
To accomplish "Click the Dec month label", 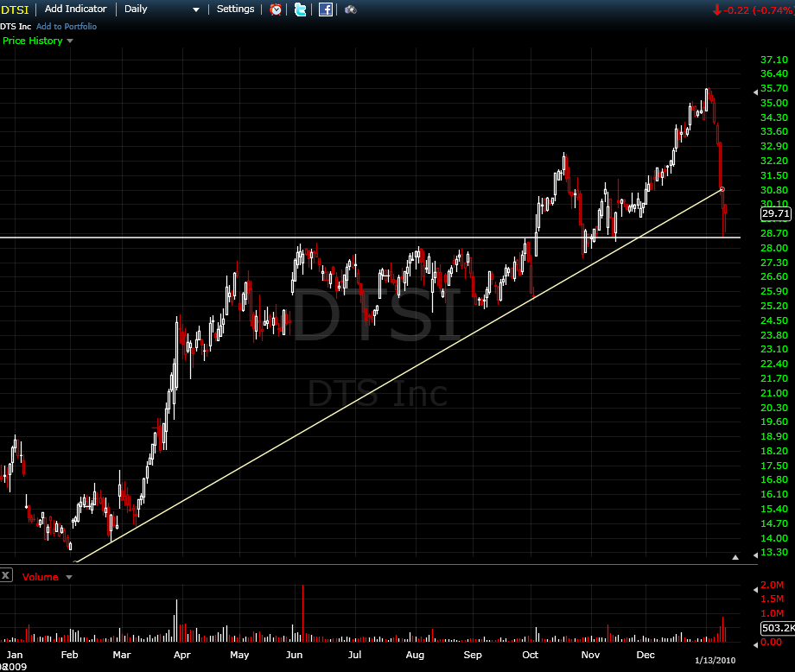I will [646, 654].
